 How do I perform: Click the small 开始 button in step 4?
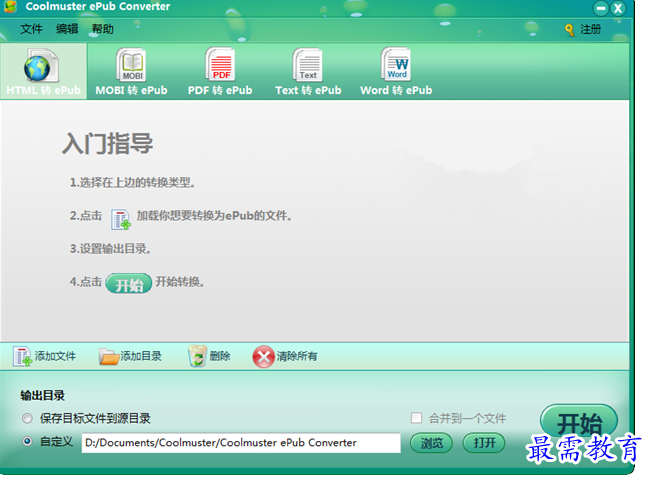129,284
